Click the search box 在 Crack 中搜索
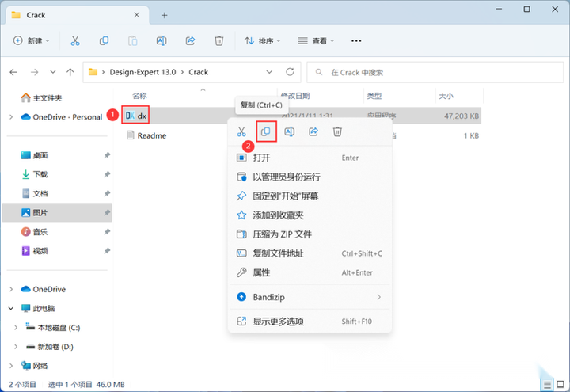The width and height of the screenshot is (570, 392). [x=435, y=72]
